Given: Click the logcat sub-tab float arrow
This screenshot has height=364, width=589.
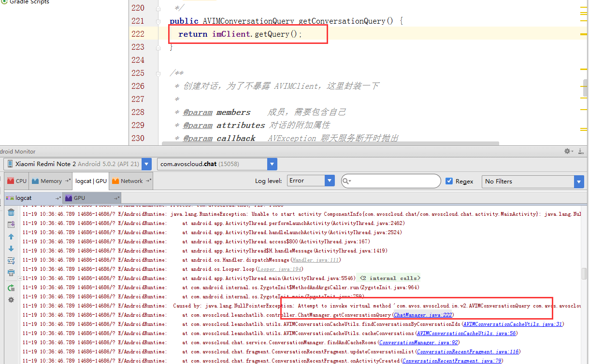Looking at the screenshot, I should (x=57, y=198).
